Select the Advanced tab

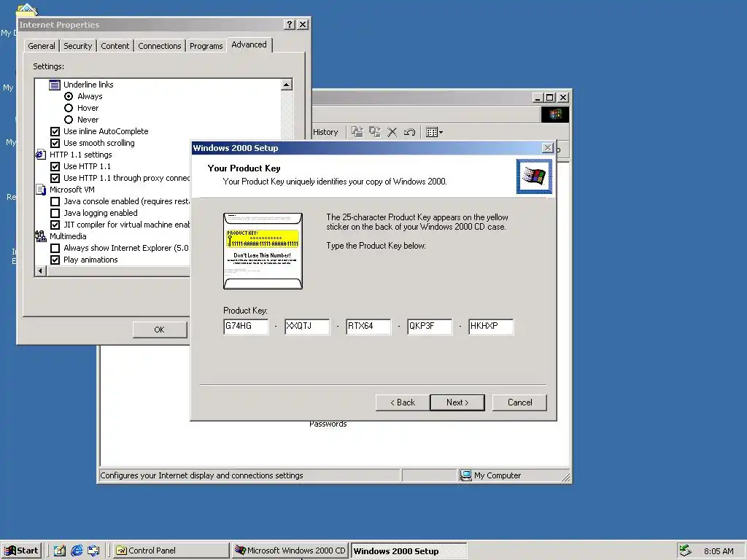[249, 44]
